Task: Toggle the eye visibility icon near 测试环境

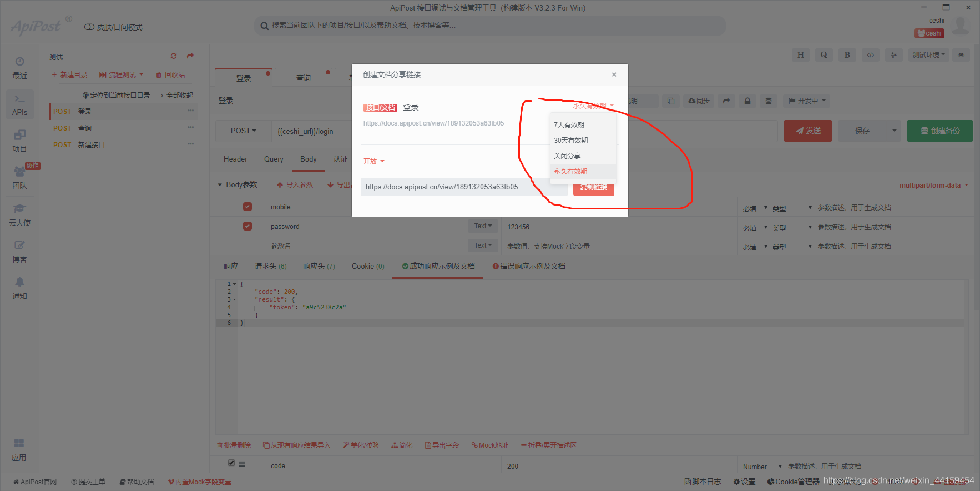Action: click(961, 55)
